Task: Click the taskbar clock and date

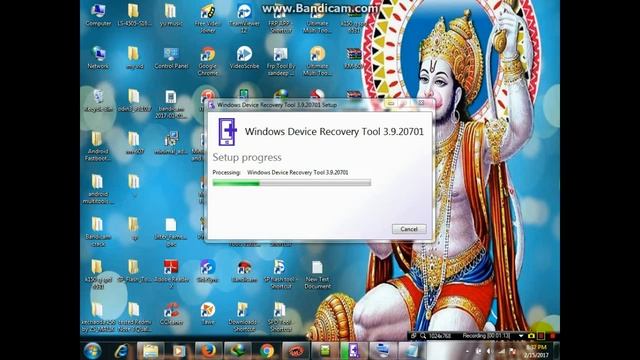Action: coord(536,351)
